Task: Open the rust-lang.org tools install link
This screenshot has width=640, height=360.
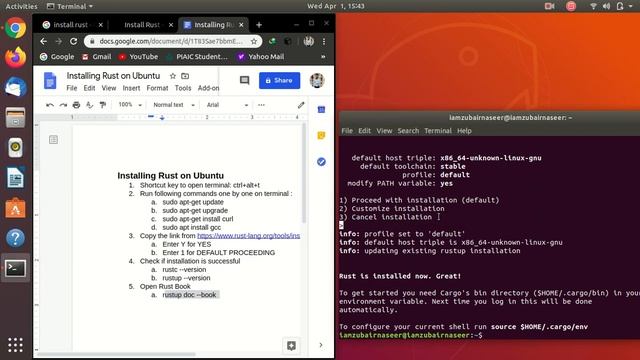Action: [249, 236]
